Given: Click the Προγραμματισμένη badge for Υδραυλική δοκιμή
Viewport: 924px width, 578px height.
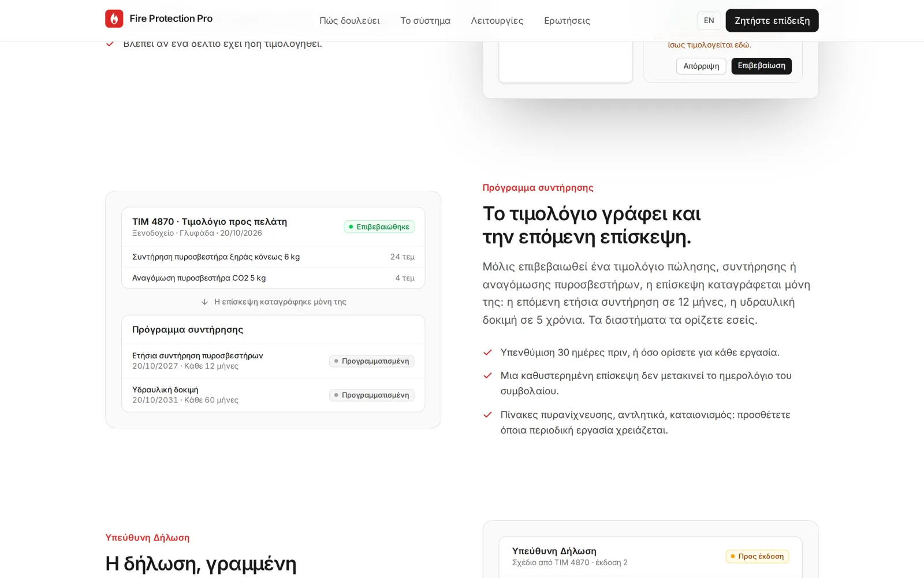Looking at the screenshot, I should (x=371, y=395).
